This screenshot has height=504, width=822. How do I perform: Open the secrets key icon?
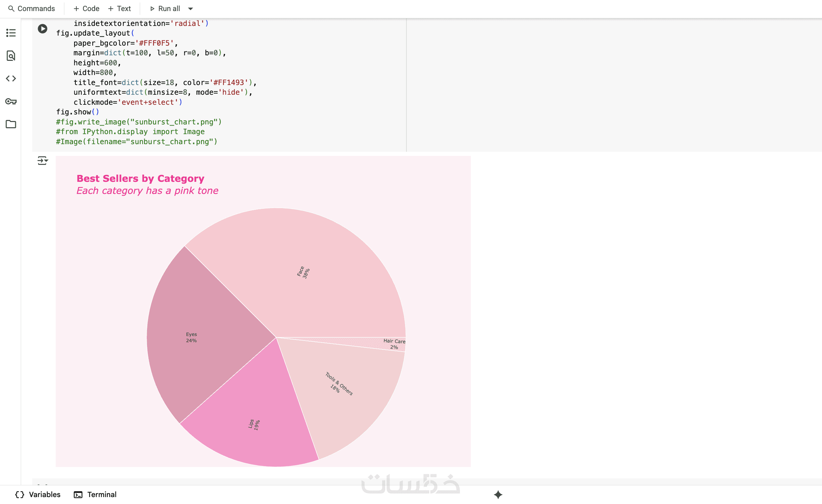[11, 101]
